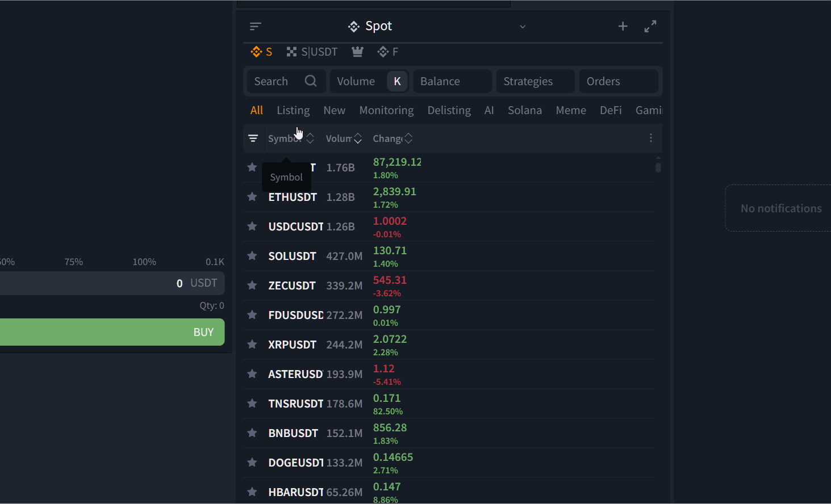The image size is (831, 504).
Task: Toggle the Volume K unit button
Action: (397, 81)
